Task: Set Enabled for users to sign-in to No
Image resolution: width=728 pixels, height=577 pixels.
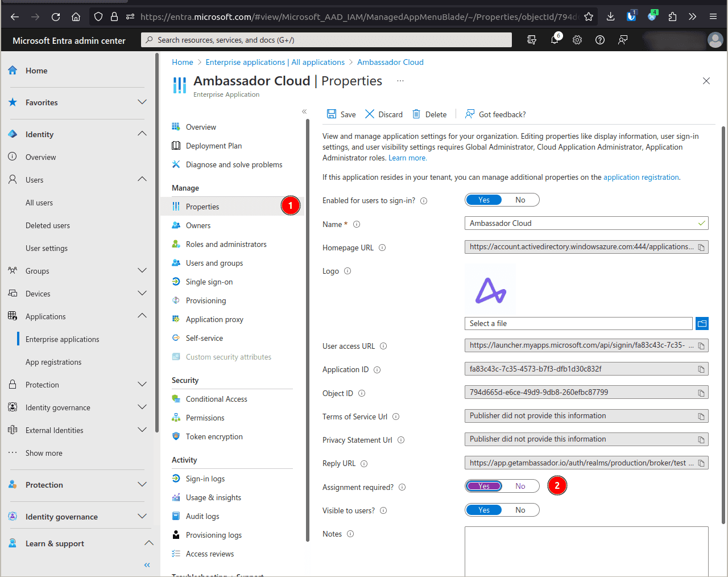Action: click(x=520, y=200)
